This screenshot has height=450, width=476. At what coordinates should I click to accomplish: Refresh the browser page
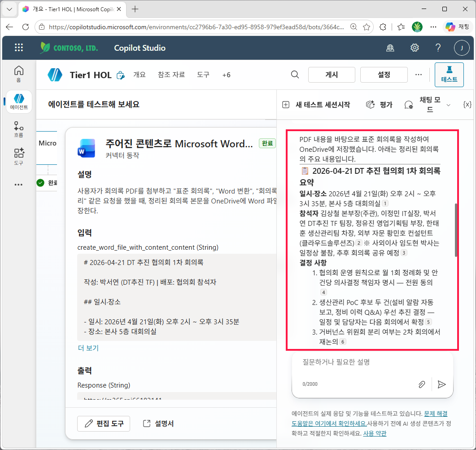[26, 27]
